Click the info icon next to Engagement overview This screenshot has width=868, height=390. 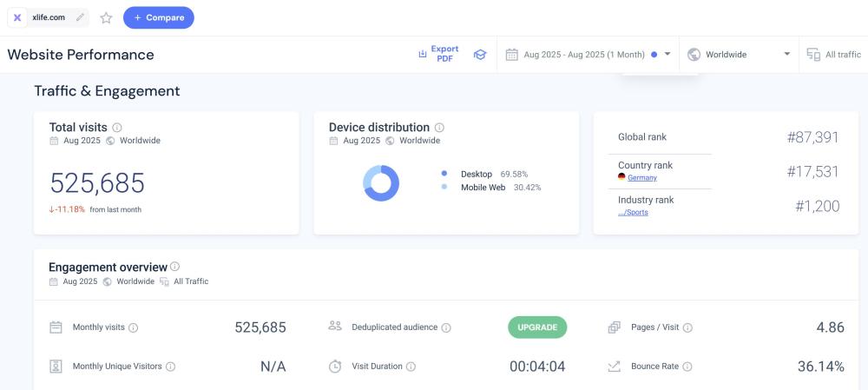(x=175, y=267)
